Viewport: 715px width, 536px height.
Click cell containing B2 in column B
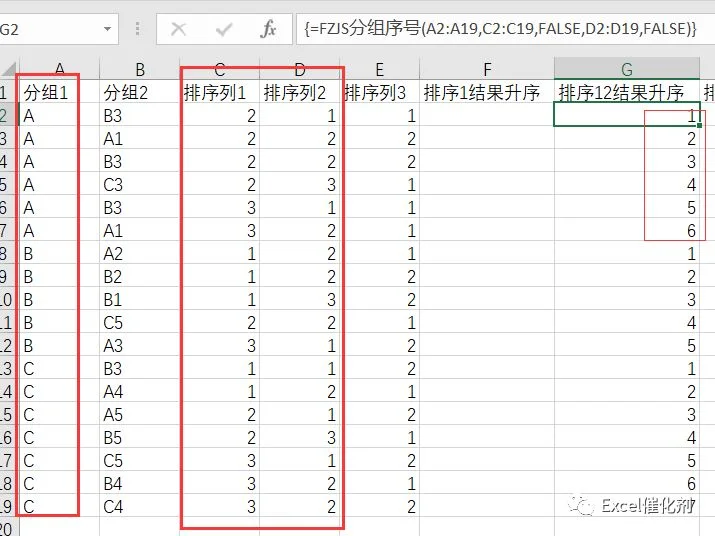point(140,276)
